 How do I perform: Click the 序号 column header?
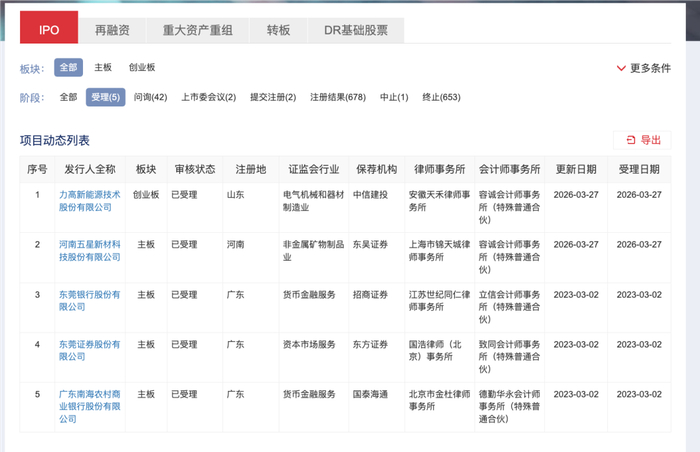coord(37,169)
